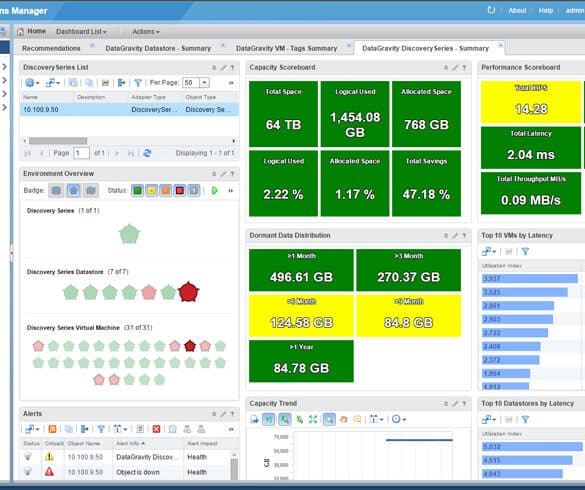Open the Help link in the header
585x490 pixels.
545,11
